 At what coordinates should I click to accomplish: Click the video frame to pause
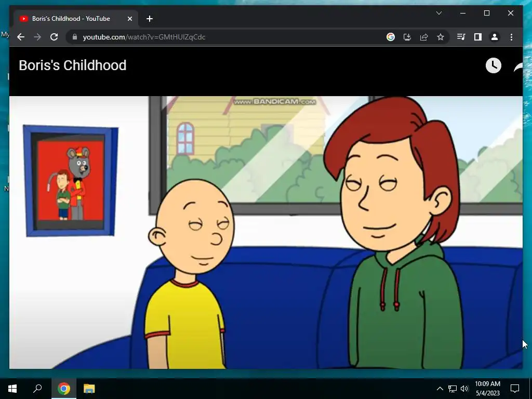click(266, 232)
